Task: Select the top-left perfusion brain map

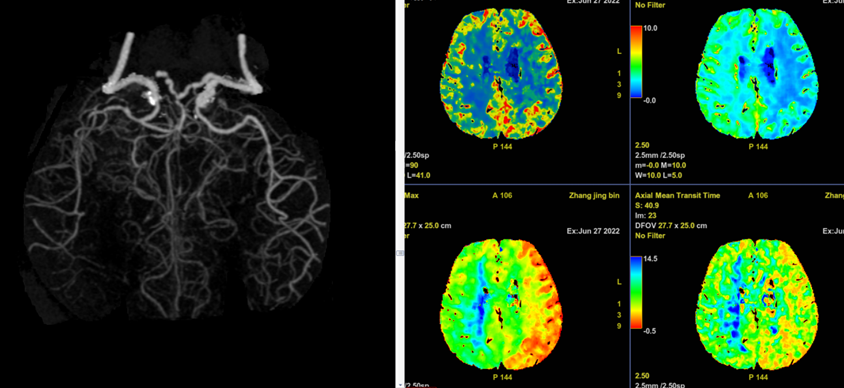Action: 501,75
